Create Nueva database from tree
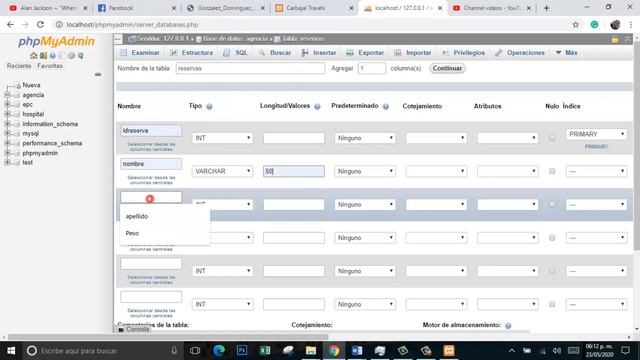The width and height of the screenshot is (640, 360). 31,85
